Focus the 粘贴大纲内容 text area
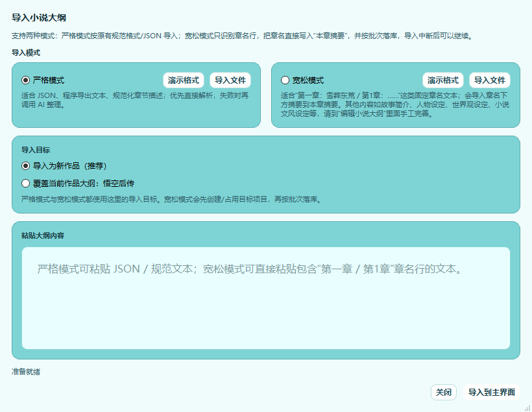This screenshot has width=532, height=412. pos(266,298)
